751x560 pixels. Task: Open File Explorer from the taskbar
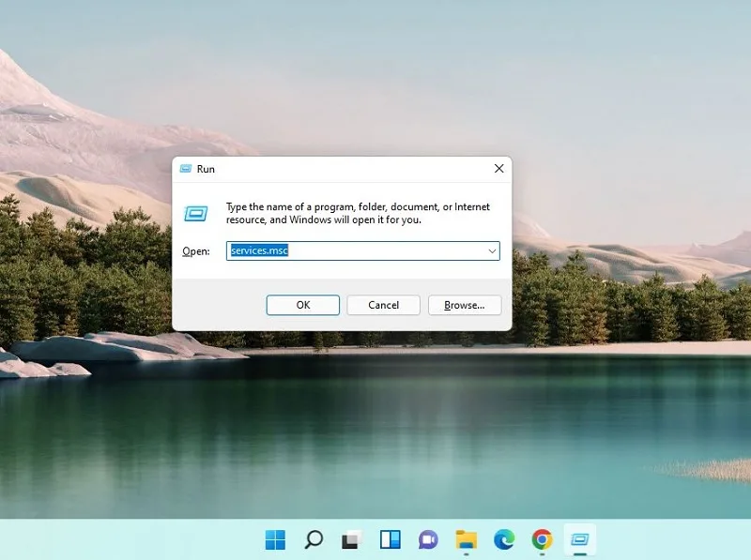click(466, 540)
